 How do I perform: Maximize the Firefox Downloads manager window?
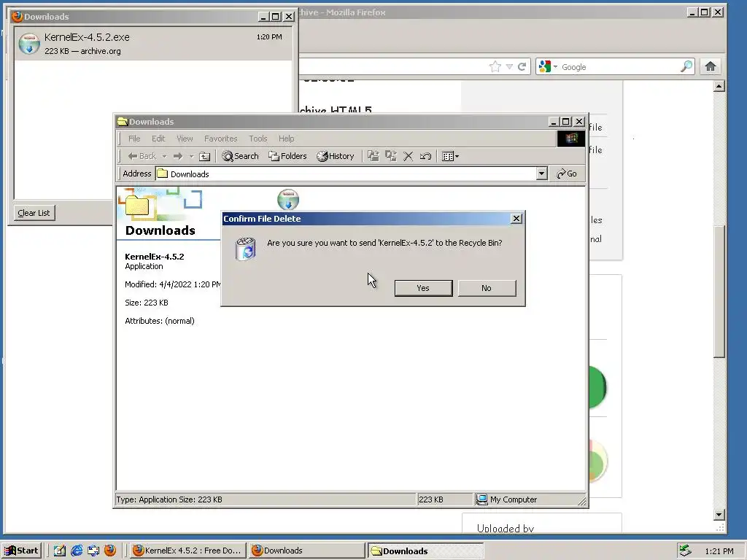(x=276, y=17)
